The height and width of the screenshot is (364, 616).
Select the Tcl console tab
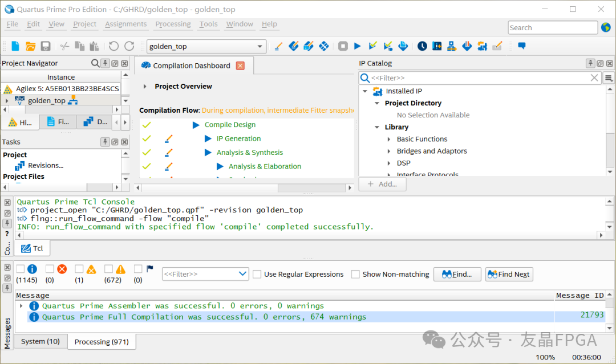pyautogui.click(x=32, y=248)
